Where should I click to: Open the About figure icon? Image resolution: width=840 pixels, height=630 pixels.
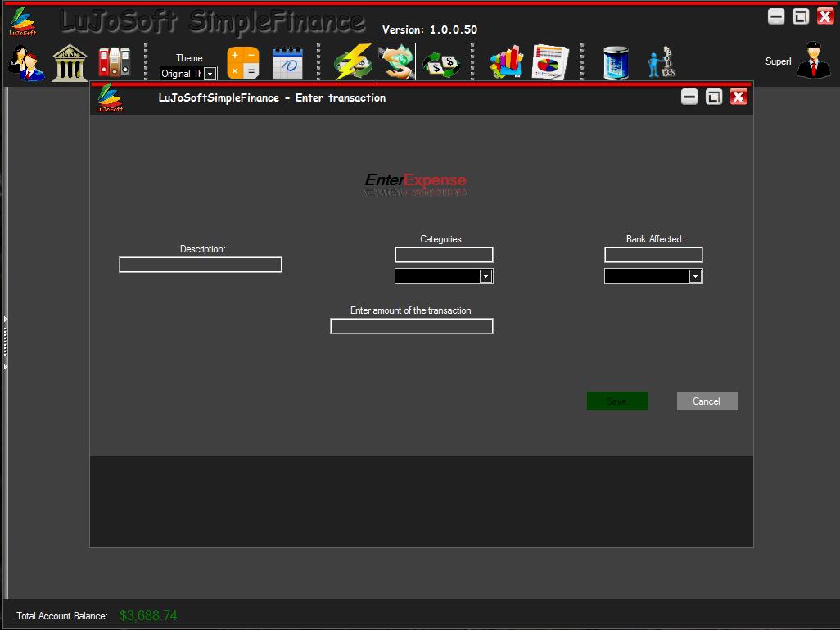point(662,62)
